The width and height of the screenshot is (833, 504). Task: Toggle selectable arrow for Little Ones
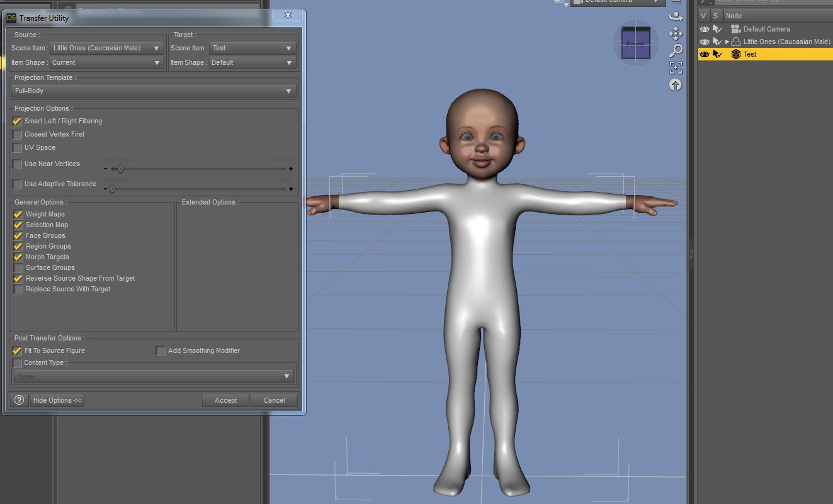(x=717, y=42)
